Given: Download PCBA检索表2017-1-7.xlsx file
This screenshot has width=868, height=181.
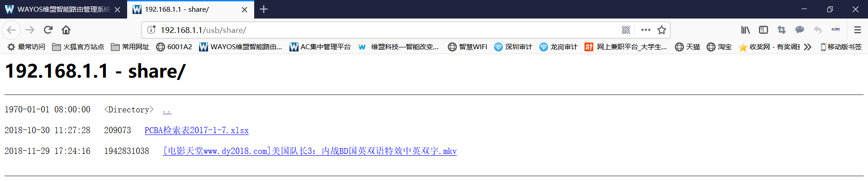Looking at the screenshot, I should pos(197,130).
